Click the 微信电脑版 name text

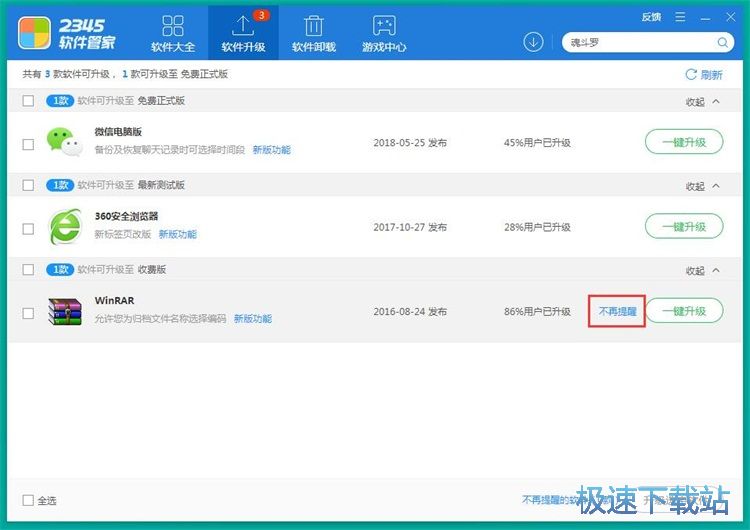118,132
